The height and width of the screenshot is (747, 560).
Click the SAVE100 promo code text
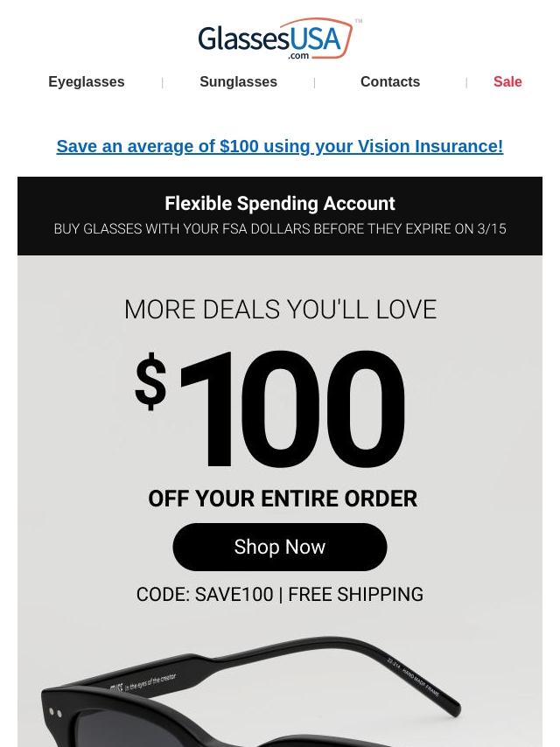click(205, 595)
